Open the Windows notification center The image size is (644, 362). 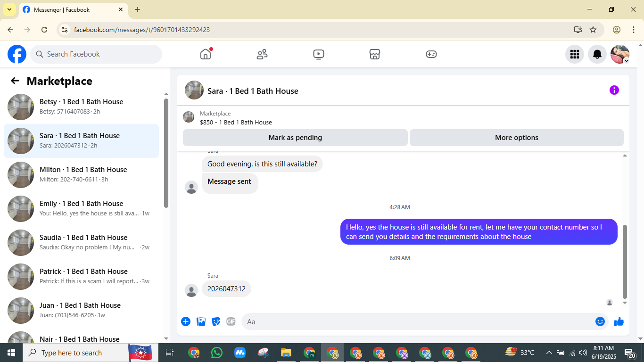629,353
